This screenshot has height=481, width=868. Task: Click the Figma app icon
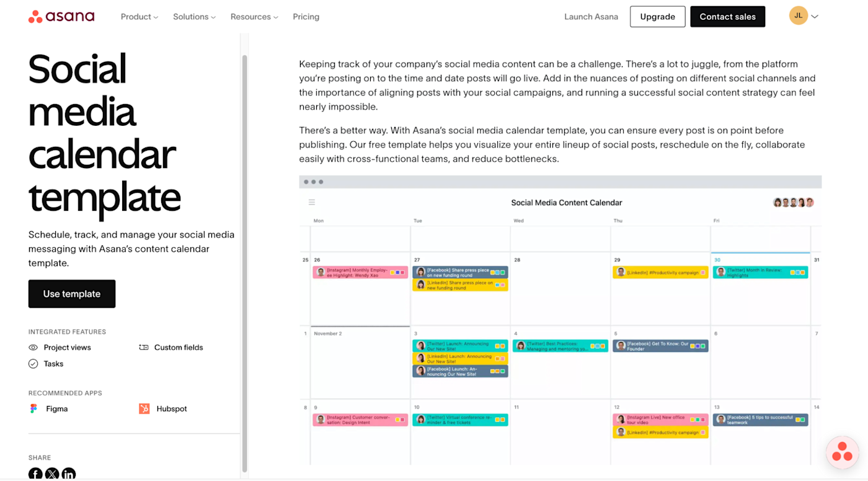pyautogui.click(x=33, y=409)
